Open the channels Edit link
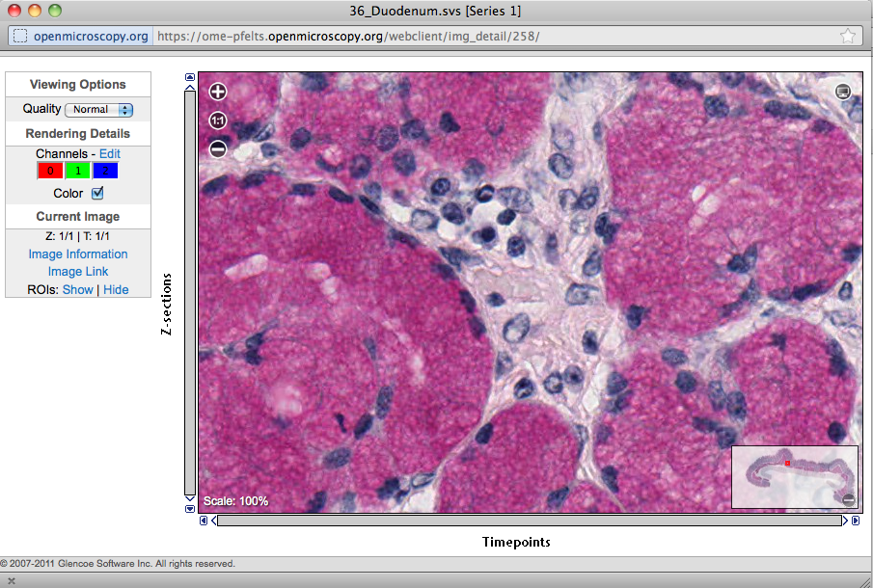Image resolution: width=873 pixels, height=588 pixels. point(110,153)
